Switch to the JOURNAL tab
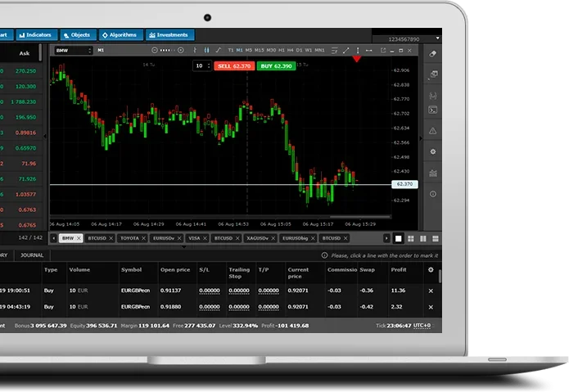This screenshot has width=569, height=392. point(32,255)
